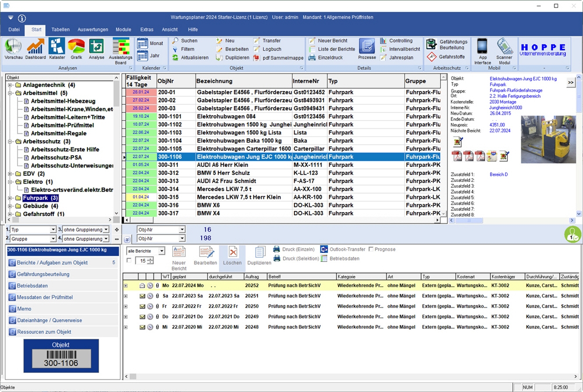
Task: Open Liste der Berichte
Action: (x=332, y=49)
